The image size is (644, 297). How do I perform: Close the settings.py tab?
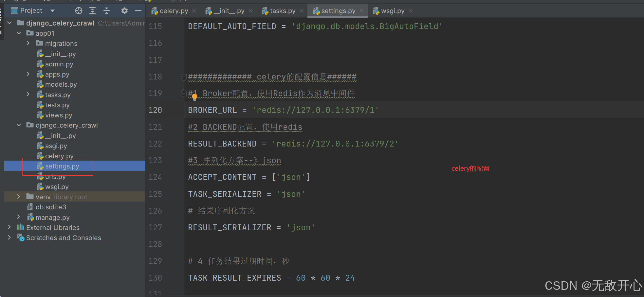tap(361, 11)
